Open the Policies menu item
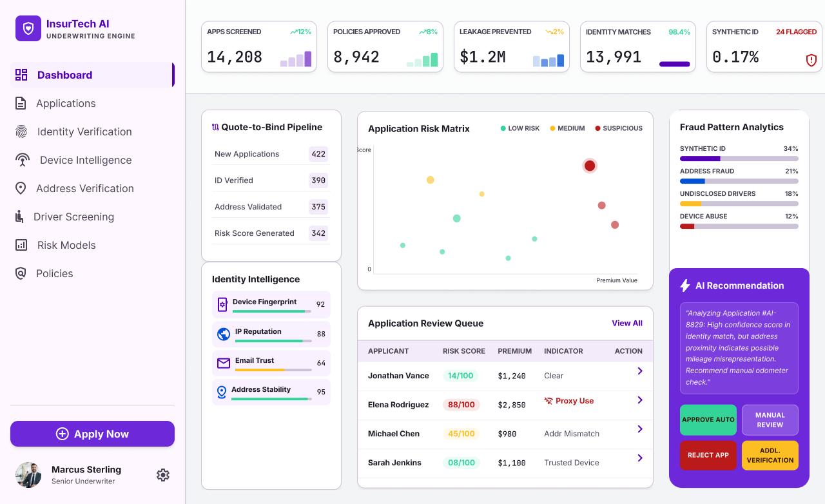The image size is (825, 504). tap(92, 273)
